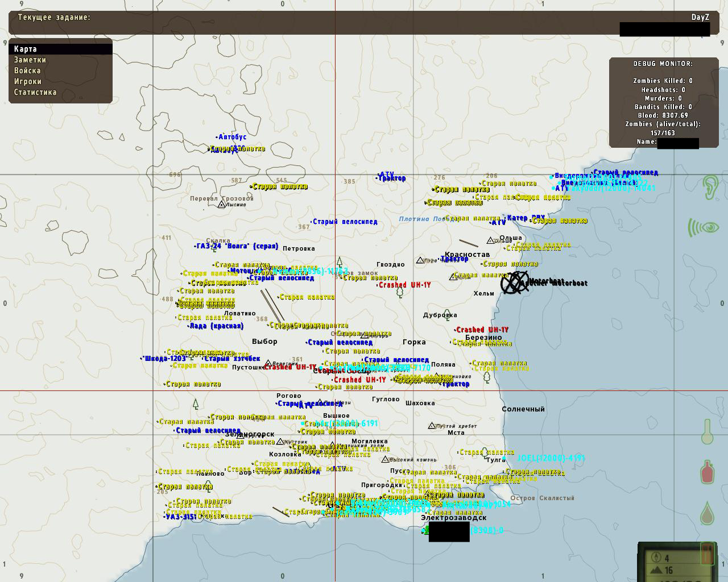The image size is (728, 582).
Task: Click the 157/163 zombie count
Action: (663, 133)
